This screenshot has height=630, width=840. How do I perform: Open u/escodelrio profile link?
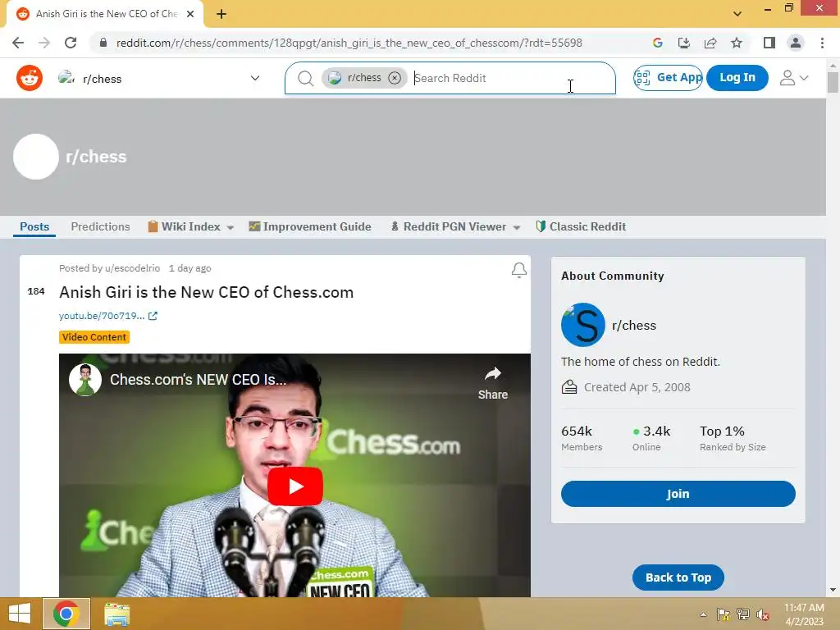pyautogui.click(x=132, y=268)
